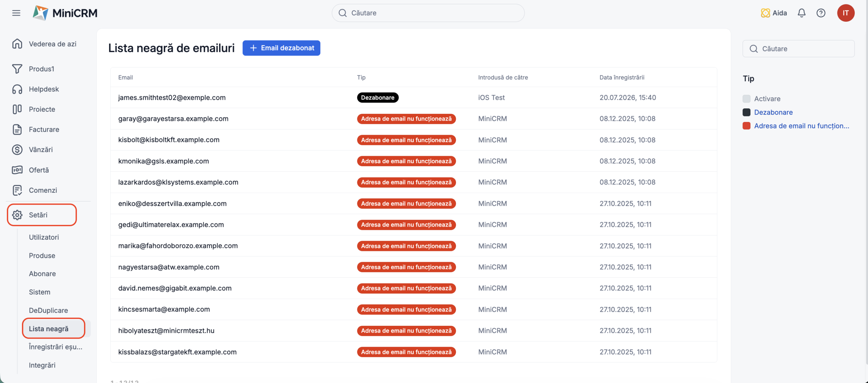Select hibolyateszt@minicrmteszt.hu email
This screenshot has width=868, height=383.
(x=166, y=331)
